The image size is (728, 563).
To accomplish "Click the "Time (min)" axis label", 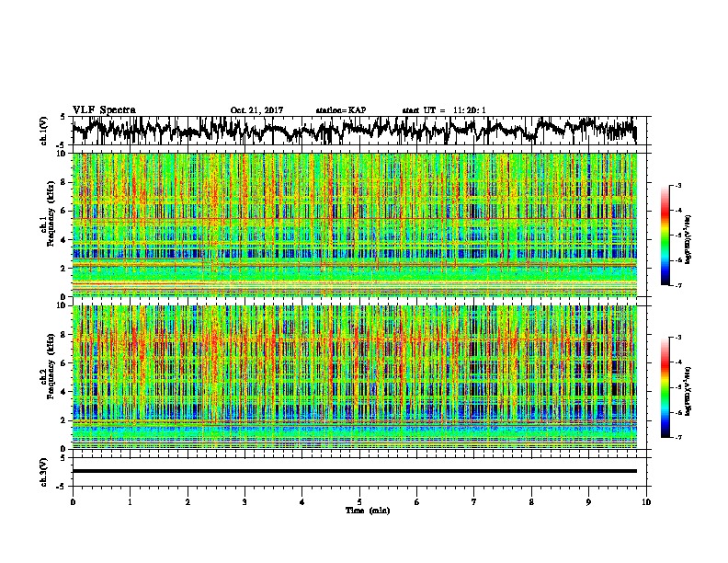I will click(x=368, y=511).
